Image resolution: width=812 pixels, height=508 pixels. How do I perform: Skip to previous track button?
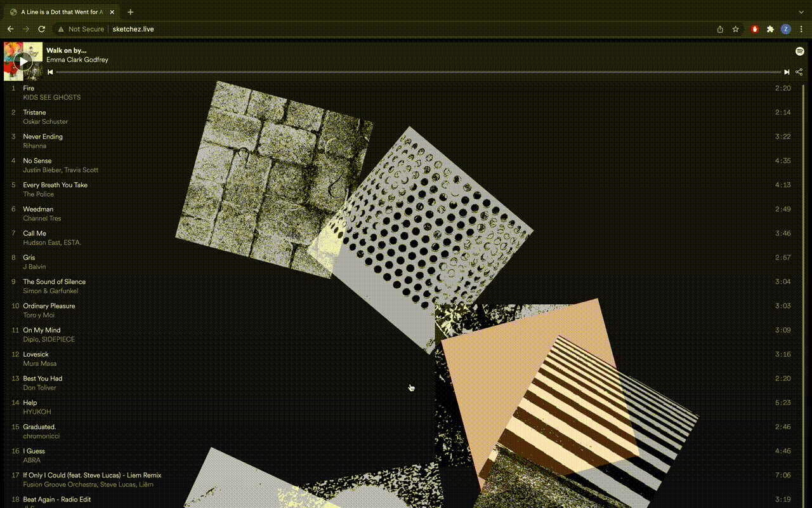point(50,72)
